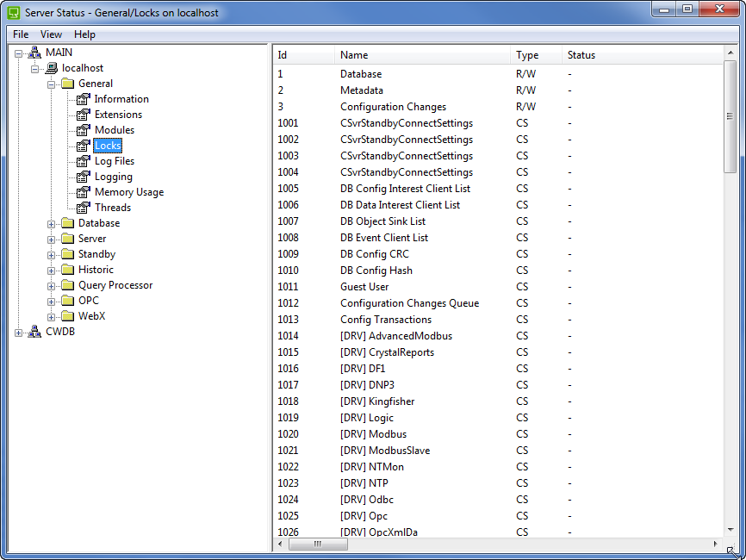This screenshot has height=560, width=746.
Task: Click the Historic folder icon
Action: tap(68, 270)
